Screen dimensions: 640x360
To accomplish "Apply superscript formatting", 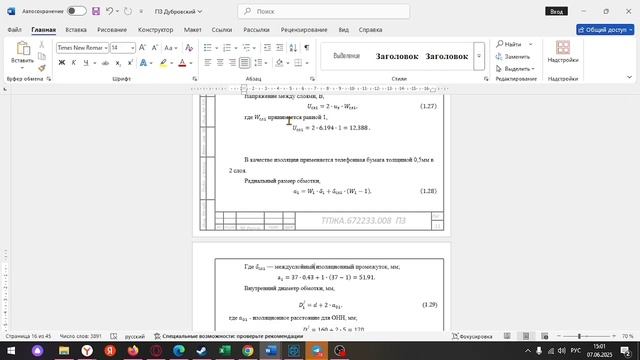I will click(x=130, y=63).
